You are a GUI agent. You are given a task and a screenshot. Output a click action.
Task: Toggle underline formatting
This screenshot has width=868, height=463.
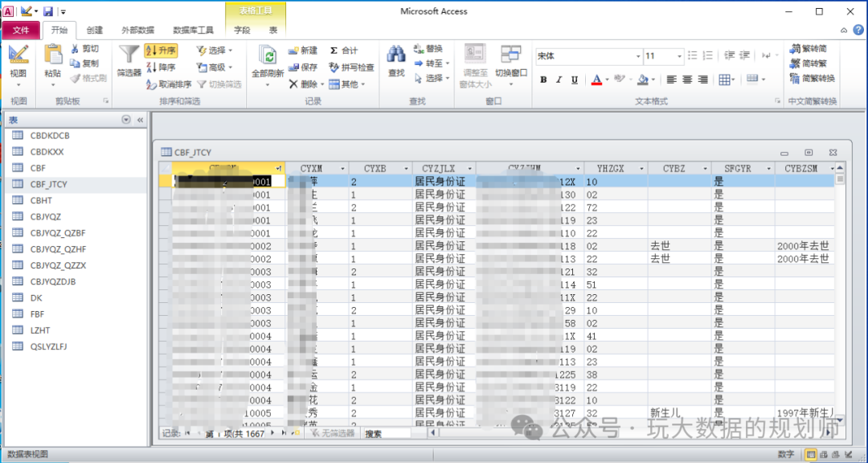tap(575, 80)
